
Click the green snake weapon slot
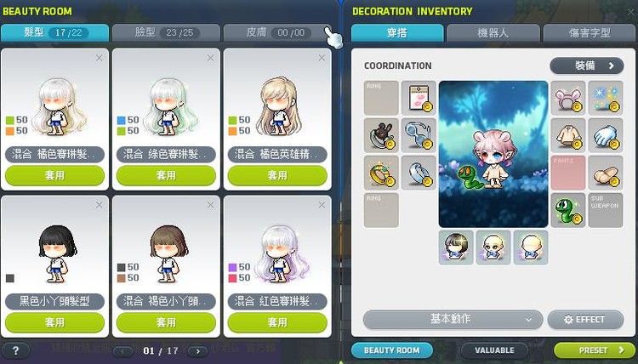568,210
